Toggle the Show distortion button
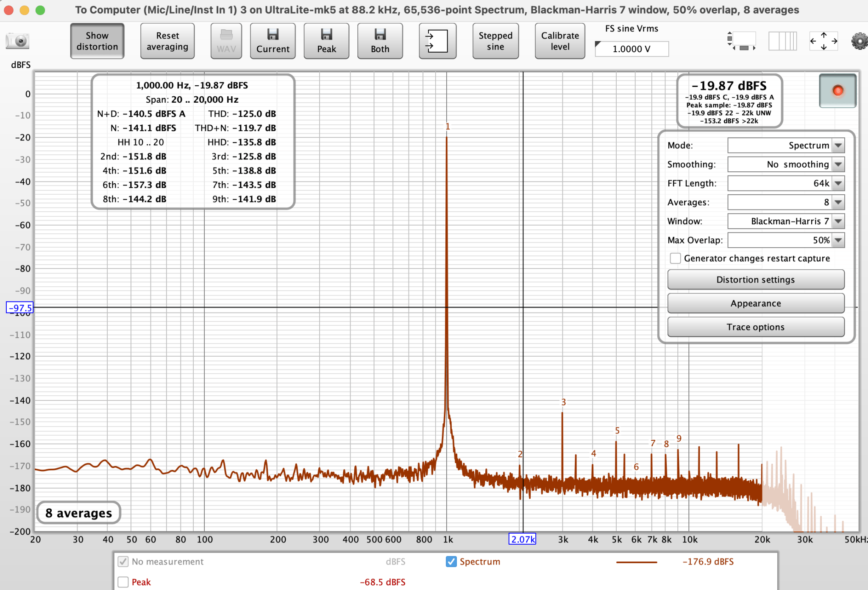 click(x=97, y=41)
